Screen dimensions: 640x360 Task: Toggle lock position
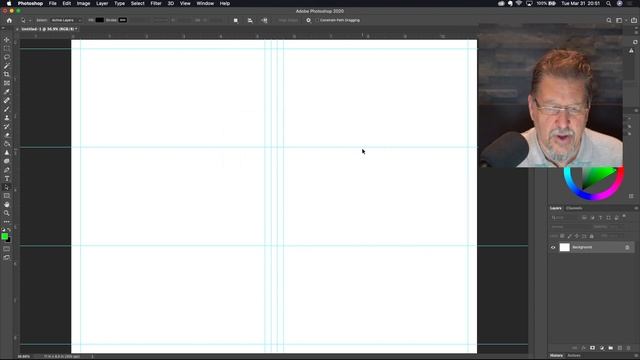coord(577,236)
